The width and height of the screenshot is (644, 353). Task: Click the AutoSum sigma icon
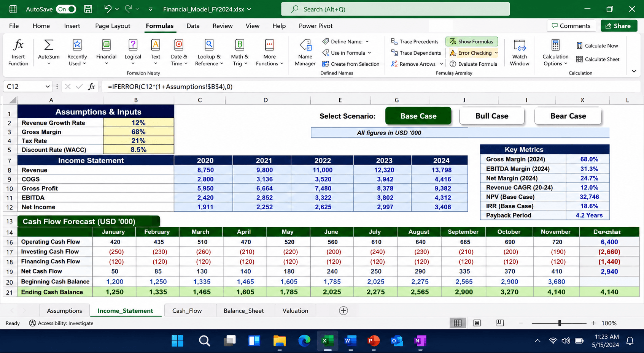49,45
